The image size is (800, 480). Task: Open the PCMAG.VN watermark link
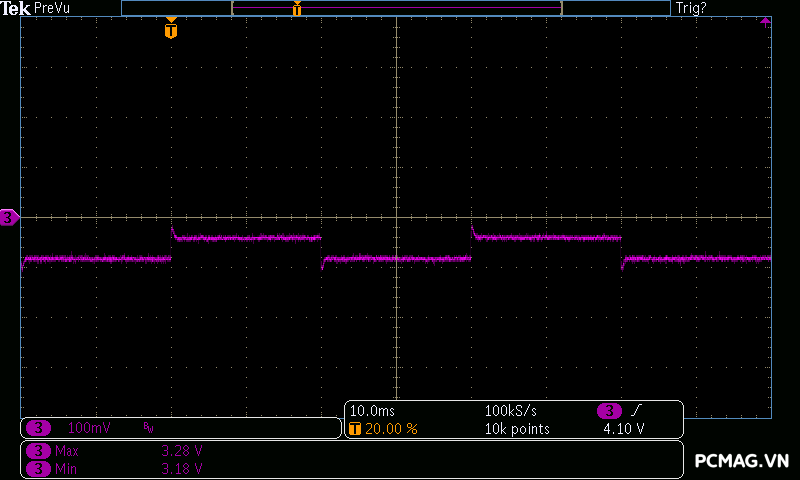(x=742, y=460)
